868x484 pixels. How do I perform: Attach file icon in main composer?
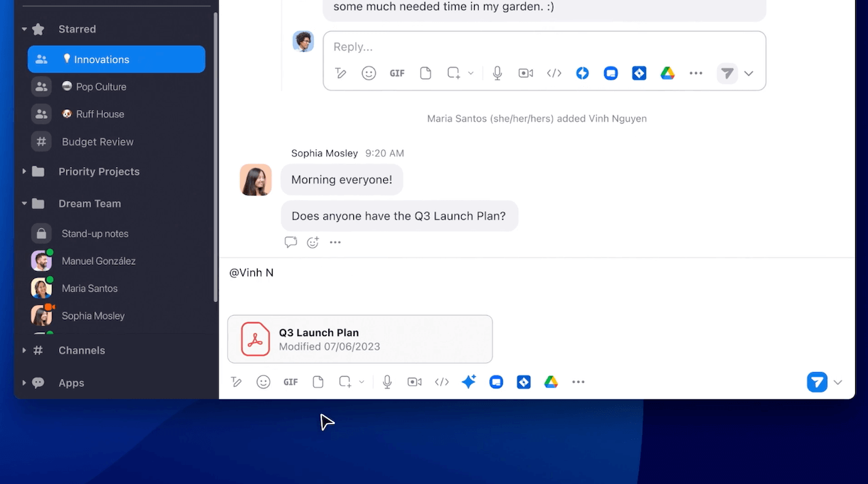pyautogui.click(x=318, y=382)
